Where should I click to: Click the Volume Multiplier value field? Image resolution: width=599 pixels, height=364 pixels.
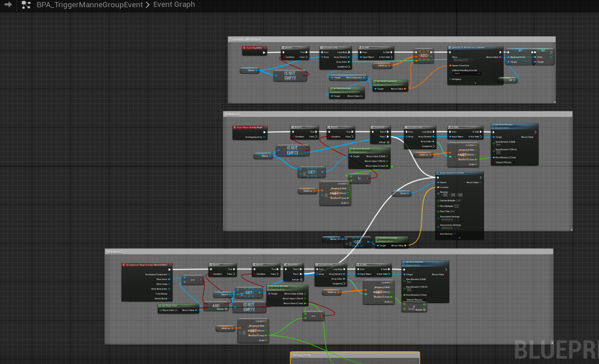(459, 200)
